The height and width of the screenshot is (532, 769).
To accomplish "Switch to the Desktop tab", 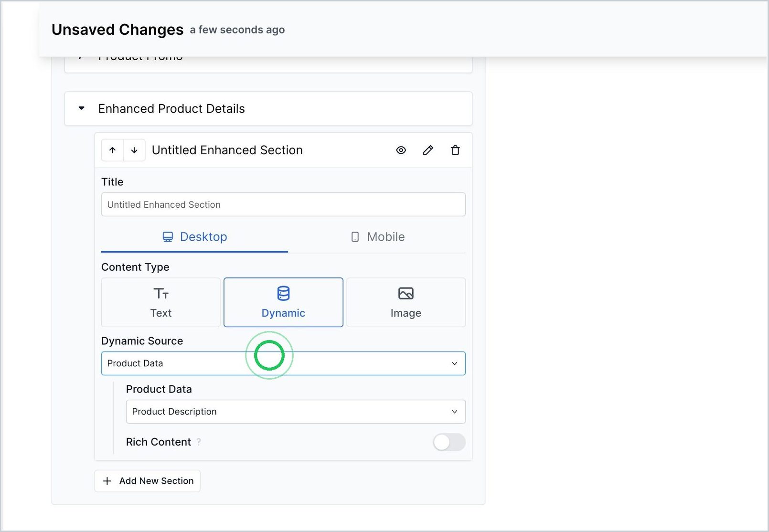I will tap(194, 237).
